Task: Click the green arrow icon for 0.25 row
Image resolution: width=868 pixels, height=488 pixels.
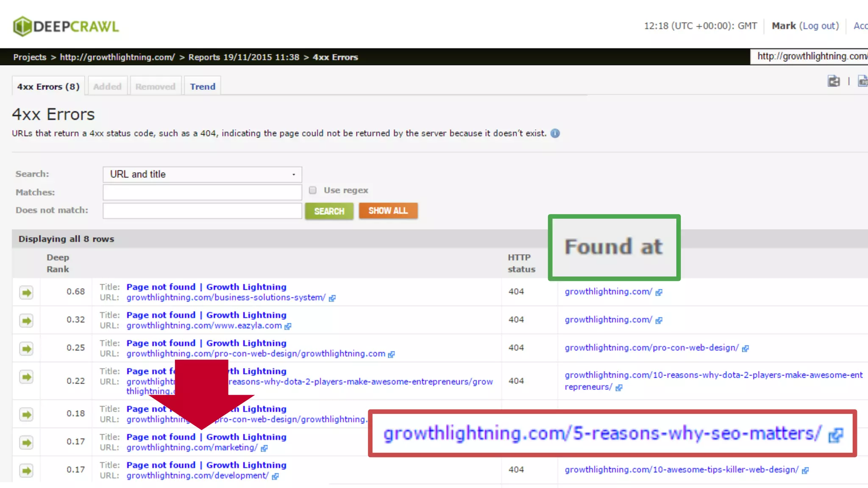Action: coord(26,349)
